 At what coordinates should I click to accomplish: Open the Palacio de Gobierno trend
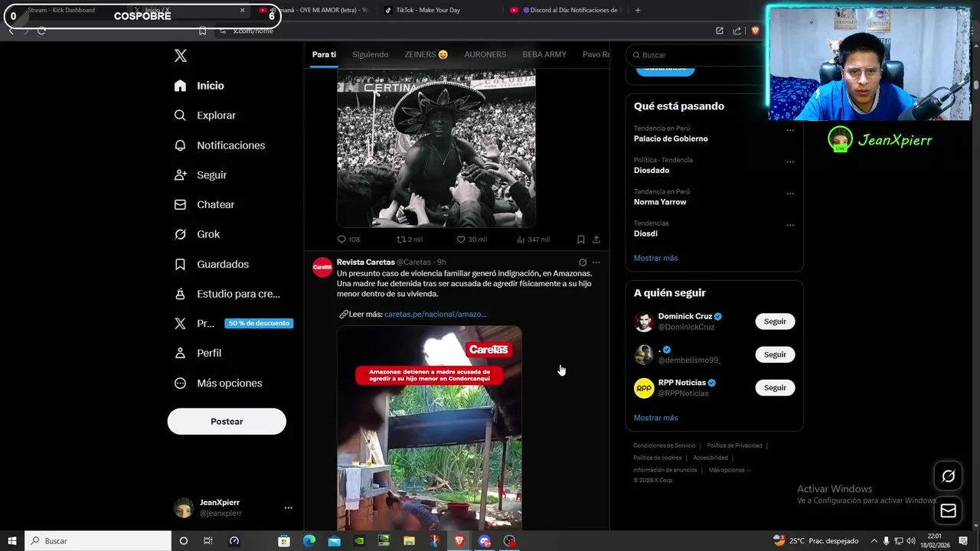pos(671,139)
